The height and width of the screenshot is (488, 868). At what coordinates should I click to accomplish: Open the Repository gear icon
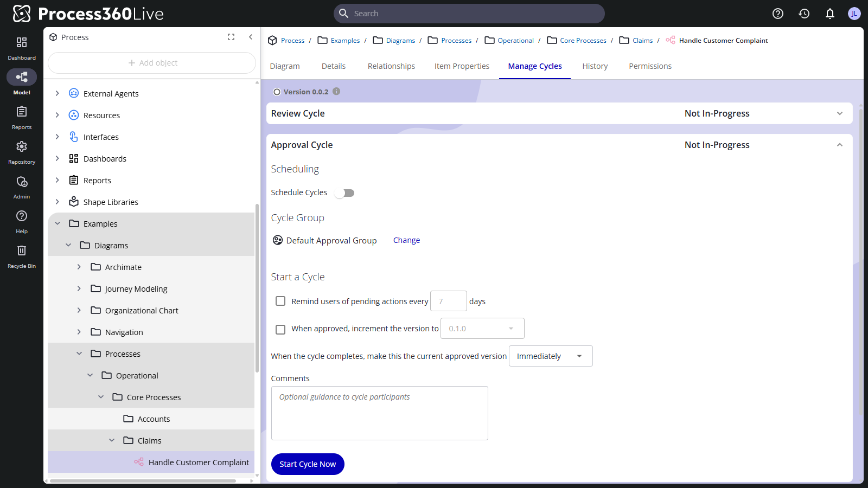tap(22, 146)
